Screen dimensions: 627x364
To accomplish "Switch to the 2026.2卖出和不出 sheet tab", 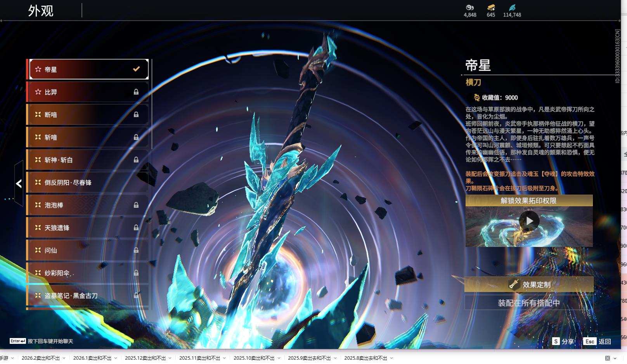I will (41, 358).
